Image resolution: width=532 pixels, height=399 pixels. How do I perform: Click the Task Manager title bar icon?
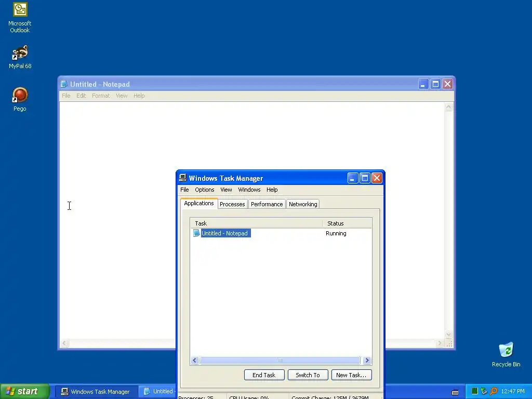click(183, 178)
